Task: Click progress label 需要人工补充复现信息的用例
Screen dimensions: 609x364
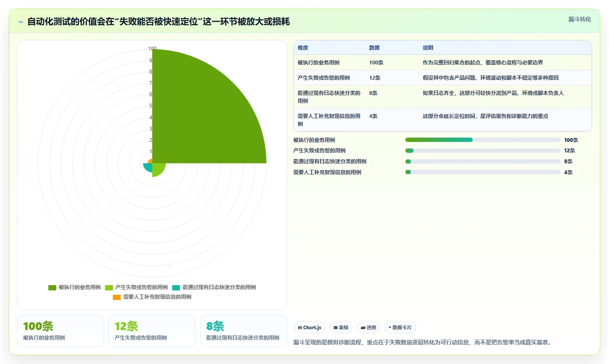Action: [x=327, y=172]
